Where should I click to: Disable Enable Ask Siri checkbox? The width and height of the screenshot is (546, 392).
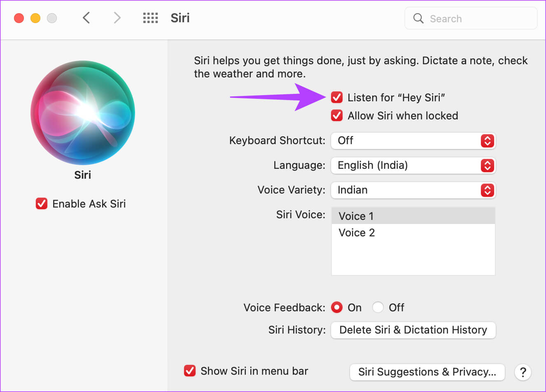click(x=42, y=203)
